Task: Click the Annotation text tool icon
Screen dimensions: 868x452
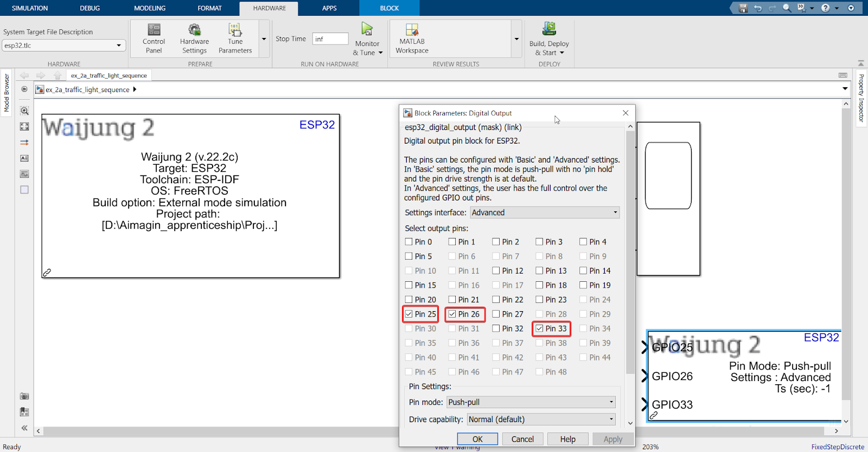Action: [x=24, y=158]
